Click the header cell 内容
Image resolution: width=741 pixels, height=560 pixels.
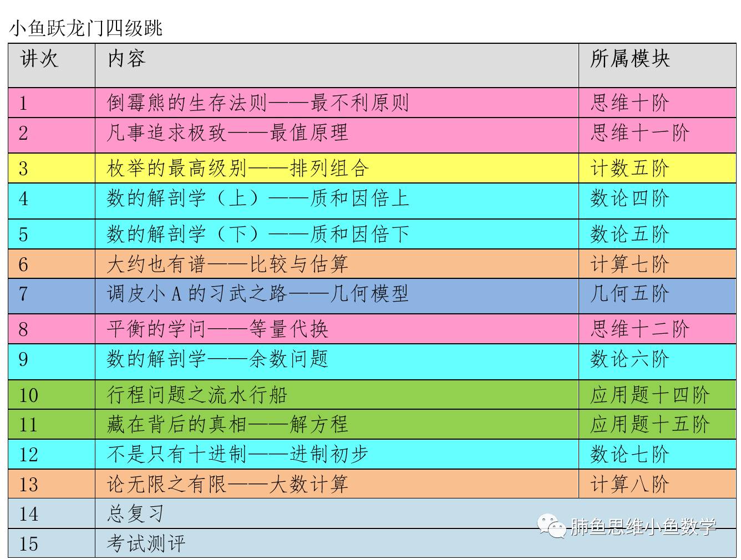337,65
